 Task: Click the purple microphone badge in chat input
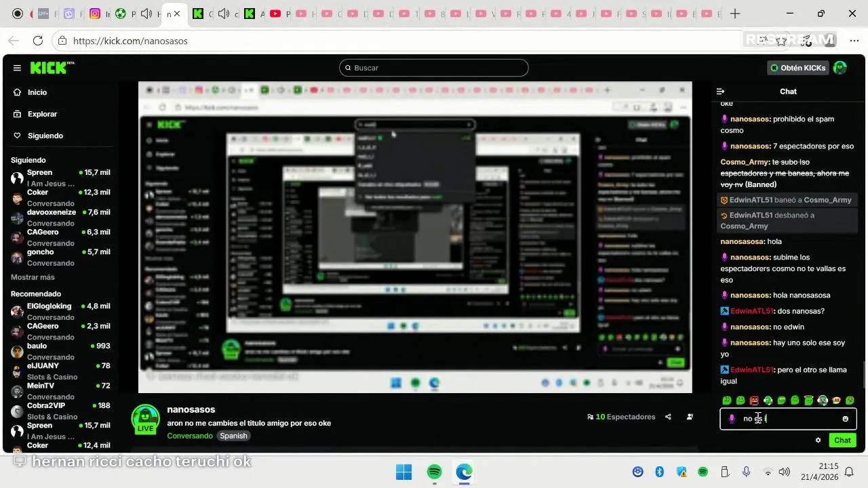click(732, 419)
